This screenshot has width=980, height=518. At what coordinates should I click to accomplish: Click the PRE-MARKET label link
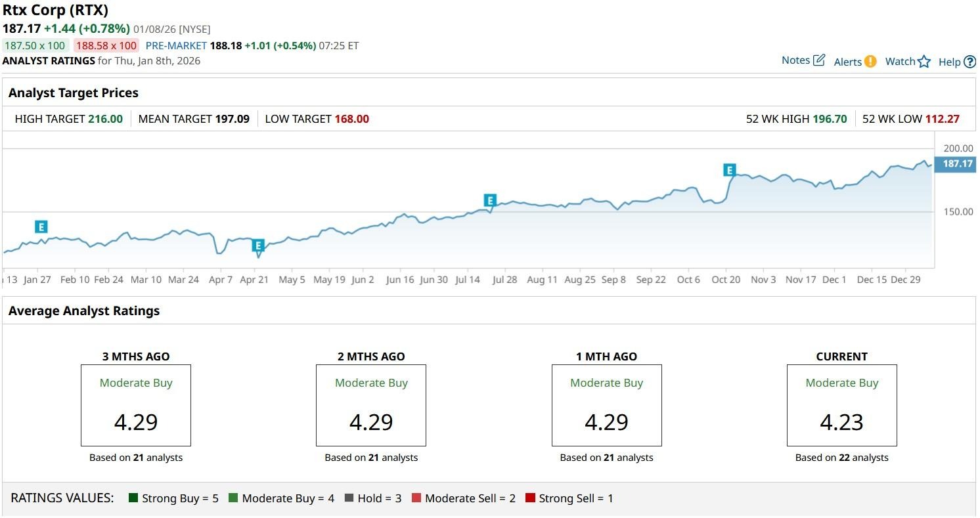click(x=175, y=45)
